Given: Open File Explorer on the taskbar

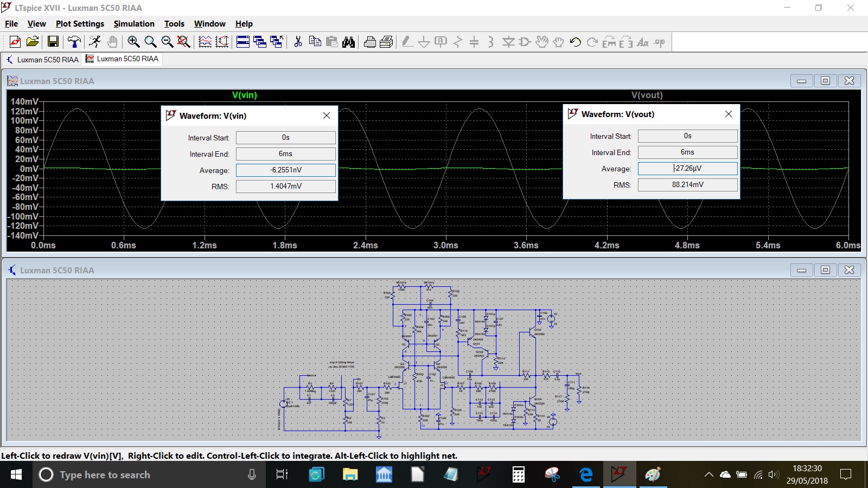Looking at the screenshot, I should [350, 474].
